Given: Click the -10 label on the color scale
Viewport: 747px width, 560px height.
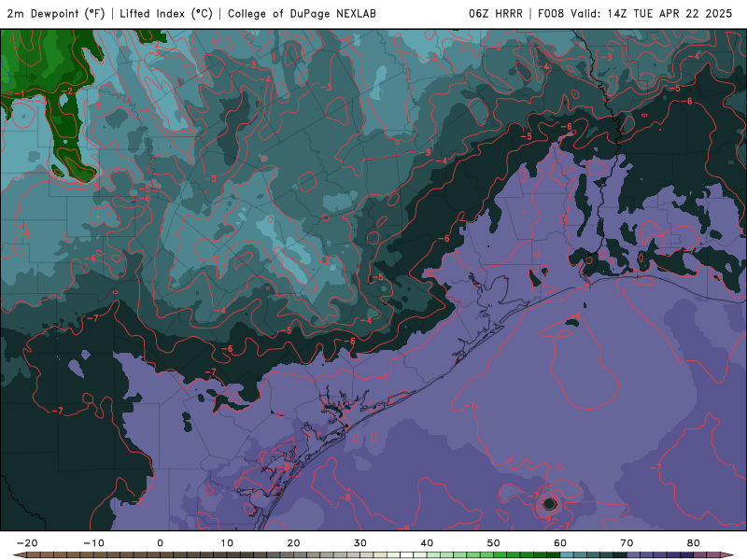Looking at the screenshot, I should coord(93,543).
